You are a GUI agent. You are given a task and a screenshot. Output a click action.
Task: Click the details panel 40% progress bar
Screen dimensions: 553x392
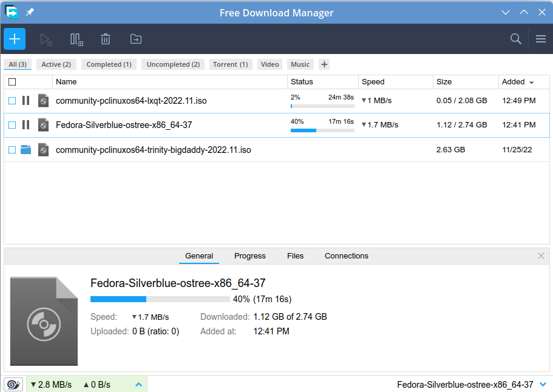point(160,299)
